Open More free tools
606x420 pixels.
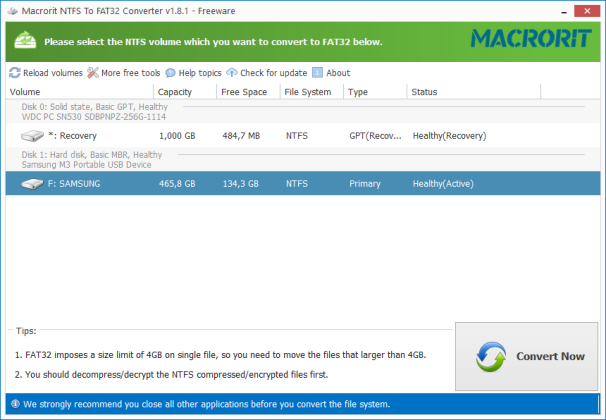point(124,73)
